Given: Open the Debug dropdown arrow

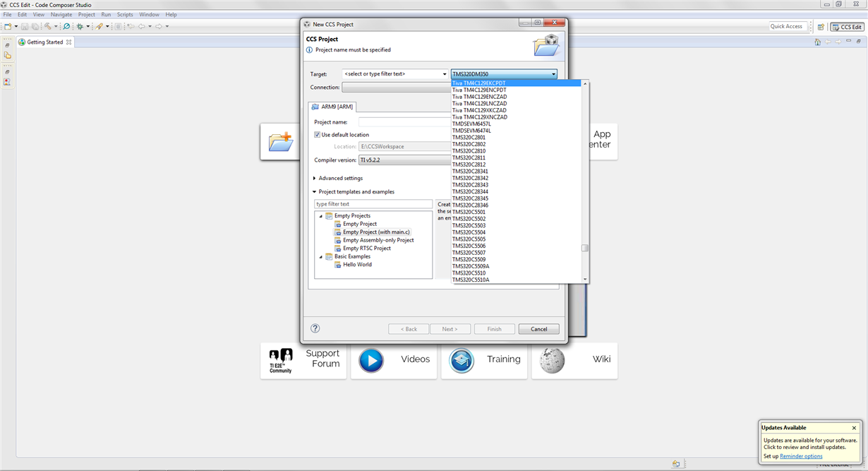Looking at the screenshot, I should click(x=88, y=26).
